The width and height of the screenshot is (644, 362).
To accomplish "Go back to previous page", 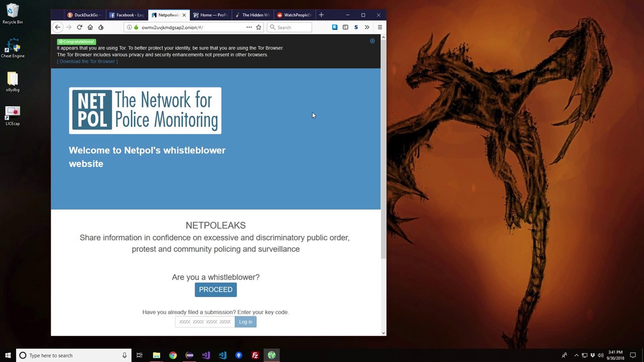I will click(x=58, y=27).
